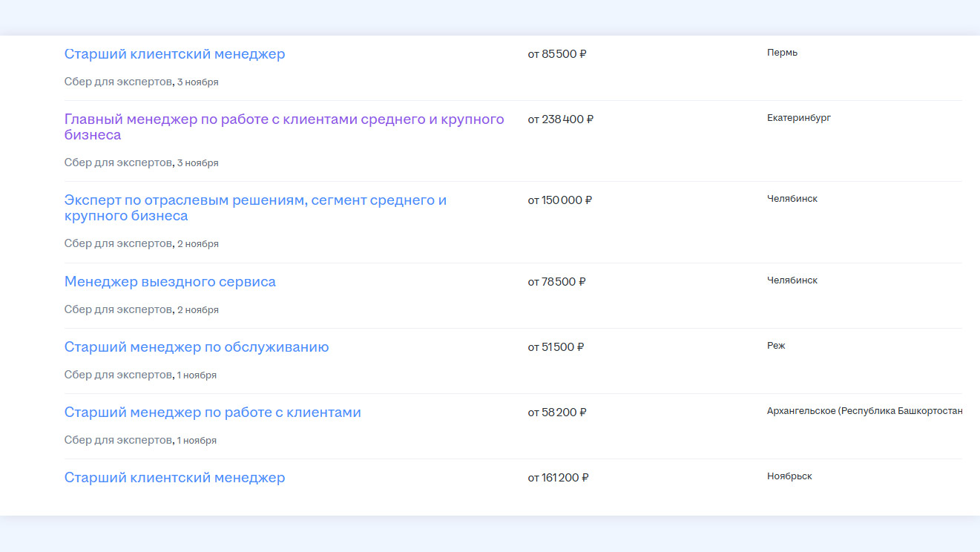Click the salary 'от 238 400 ₽'
Screen dimensions: 980x552
point(560,119)
